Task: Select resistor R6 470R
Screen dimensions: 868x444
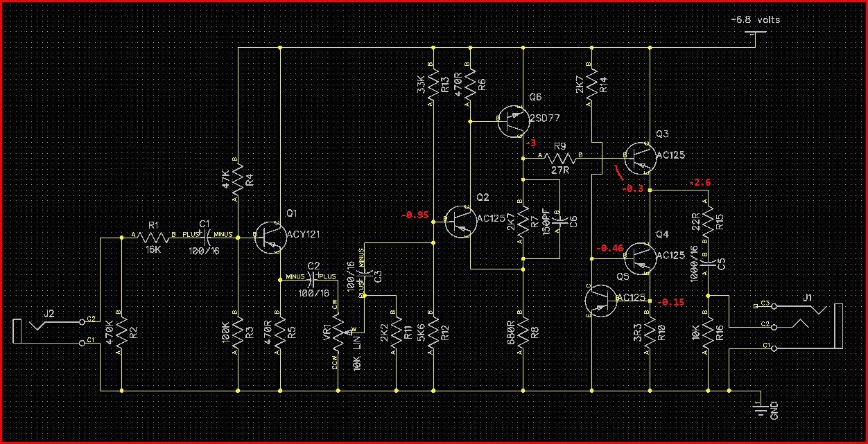Action: 471,85
